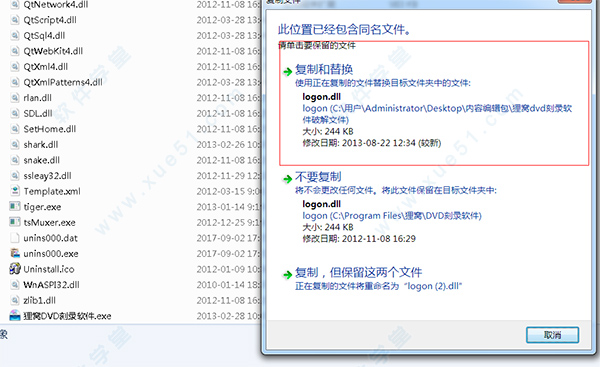Screen dimensions: 600x367
Task: Click the date 2012-03-15 for Template.xml
Action: pyautogui.click(x=228, y=191)
